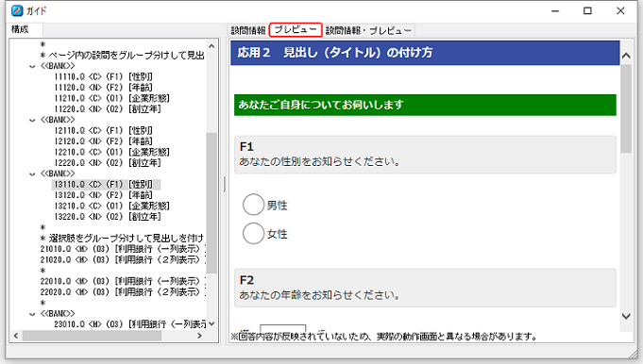Viewport: 643px width, 364px height.
Task: Maximize the ガイド window
Action: pyautogui.click(x=587, y=10)
